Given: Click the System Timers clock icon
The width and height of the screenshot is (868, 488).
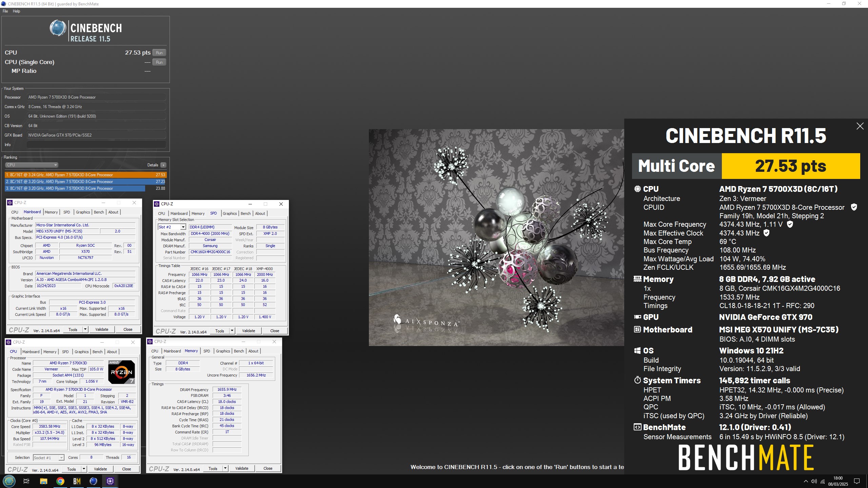Looking at the screenshot, I should (x=637, y=380).
